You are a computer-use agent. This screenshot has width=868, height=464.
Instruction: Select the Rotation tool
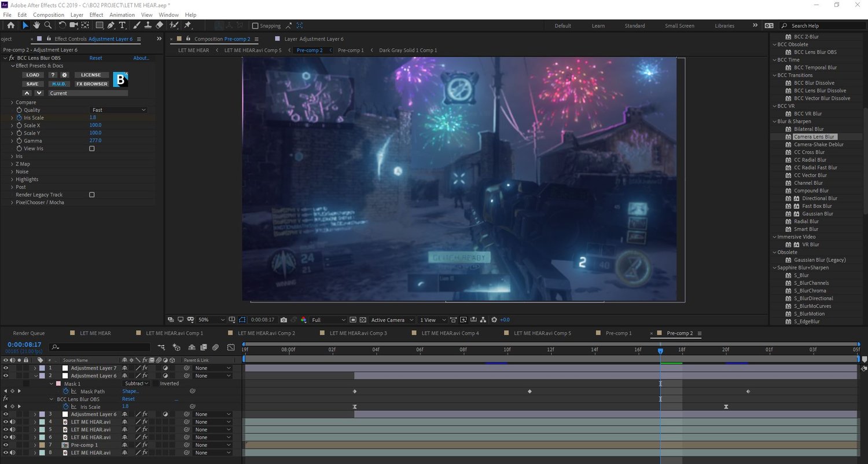click(x=62, y=25)
